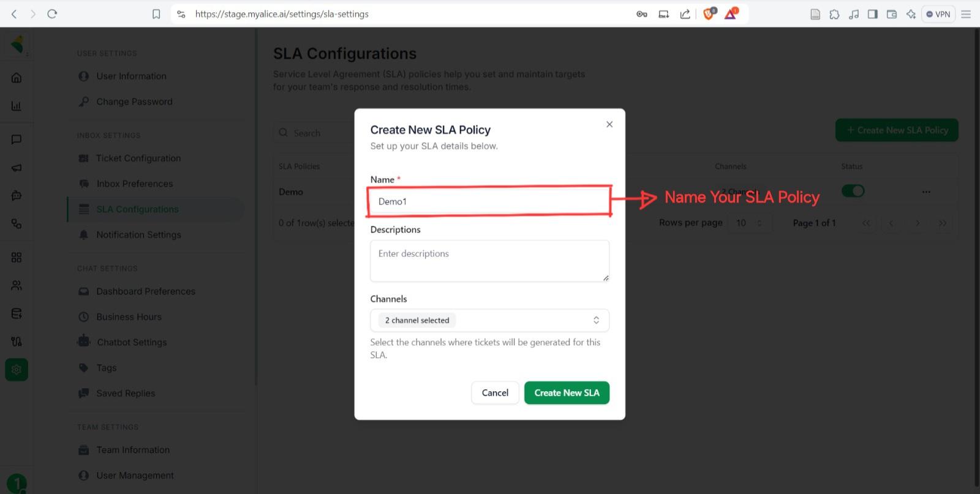Toggle the browser sidebar panel icon
This screenshot has width=980, height=494.
tap(873, 14)
